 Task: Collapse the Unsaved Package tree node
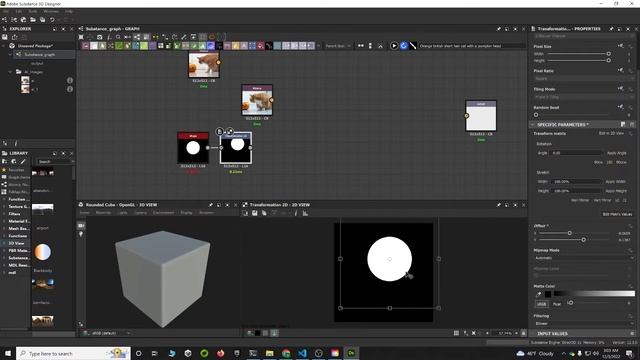(x=4, y=46)
